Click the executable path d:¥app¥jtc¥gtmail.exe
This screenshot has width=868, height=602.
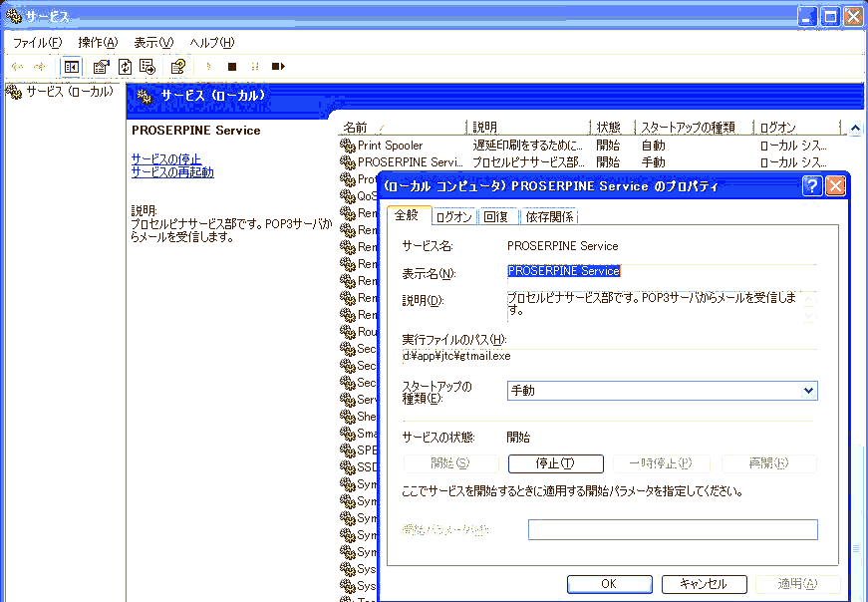tap(456, 356)
